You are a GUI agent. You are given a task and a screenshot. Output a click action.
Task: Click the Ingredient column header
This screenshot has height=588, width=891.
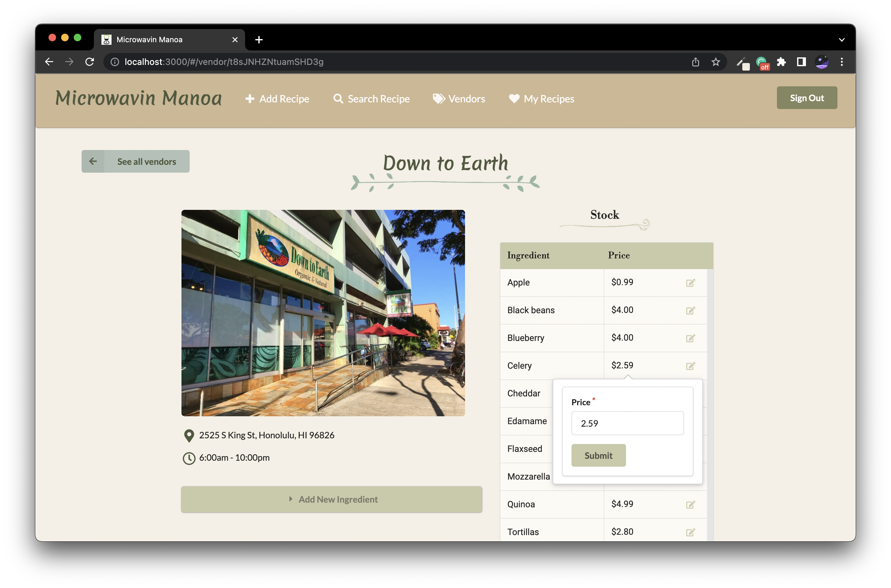click(x=529, y=255)
